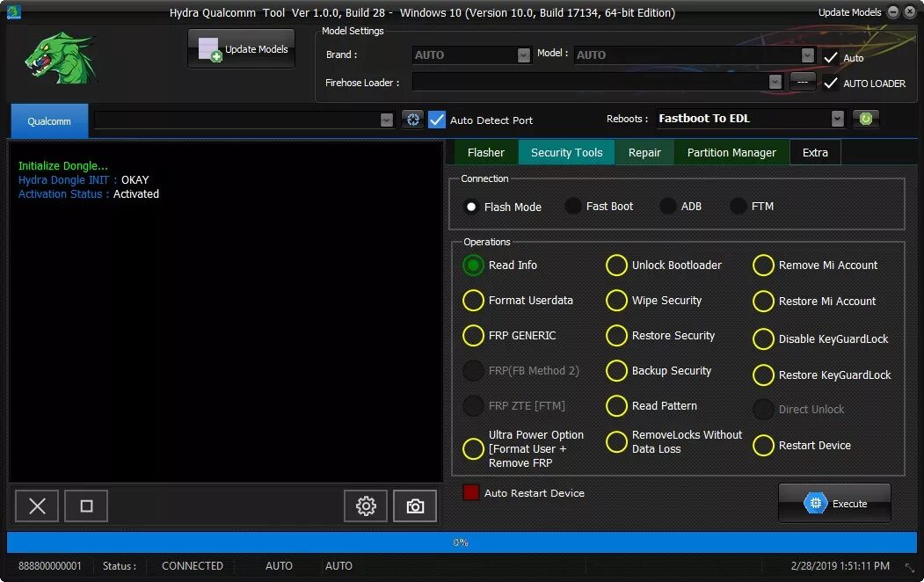This screenshot has width=924, height=582.
Task: Select the Disable KeyGuardLock operation
Action: [x=763, y=339]
